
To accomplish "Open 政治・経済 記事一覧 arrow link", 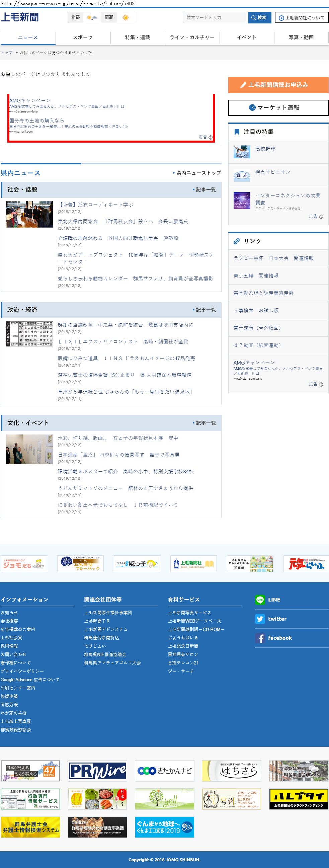I will point(204,310).
